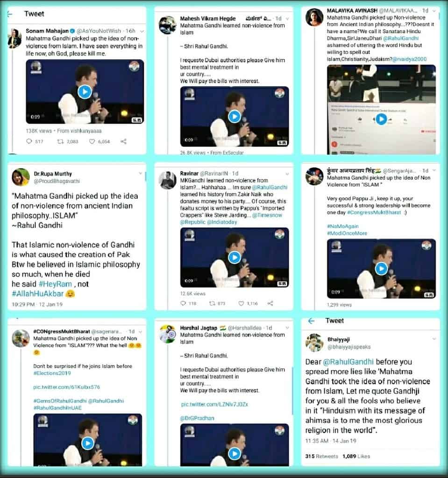Click the reply icon on Sonam Mahajan's tweet
This screenshot has width=448, height=478.
click(x=29, y=141)
